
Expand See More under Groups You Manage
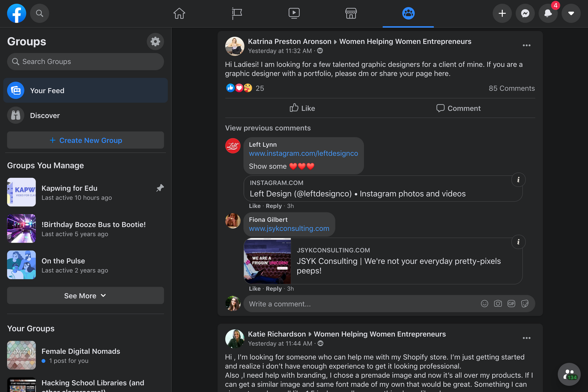85,296
